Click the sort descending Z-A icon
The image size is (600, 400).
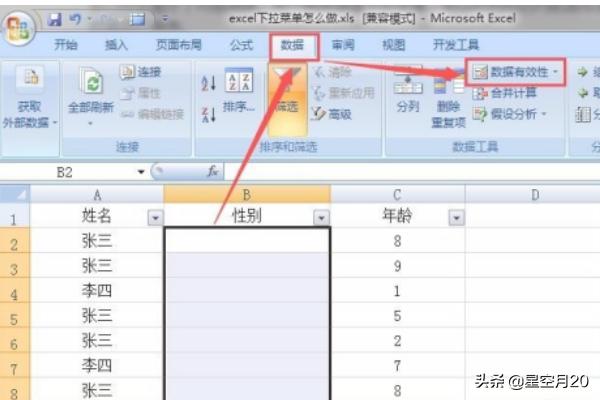click(209, 114)
